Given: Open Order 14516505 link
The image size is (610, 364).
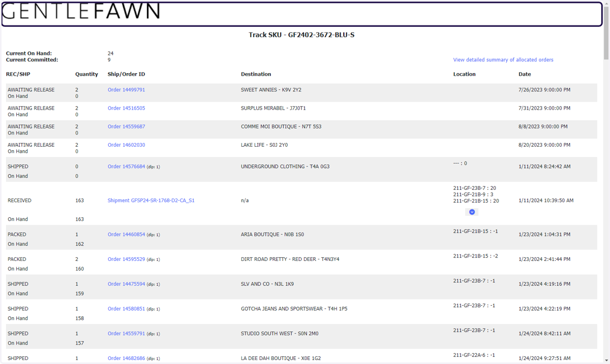Looking at the screenshot, I should coord(126,108).
